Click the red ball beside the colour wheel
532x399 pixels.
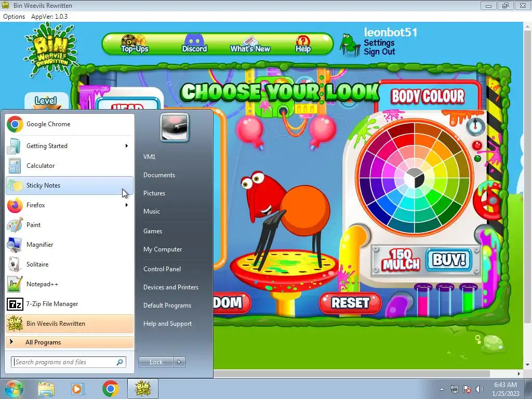point(477,145)
